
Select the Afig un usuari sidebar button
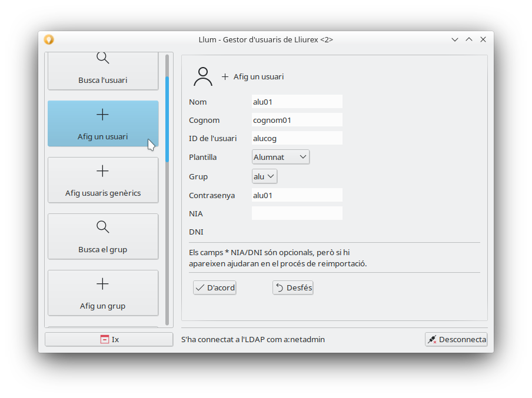[x=103, y=123]
